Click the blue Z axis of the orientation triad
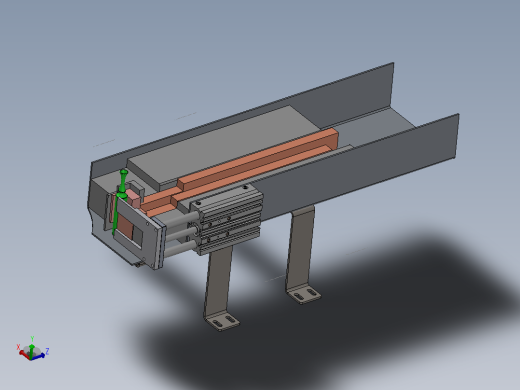 click(x=39, y=356)
